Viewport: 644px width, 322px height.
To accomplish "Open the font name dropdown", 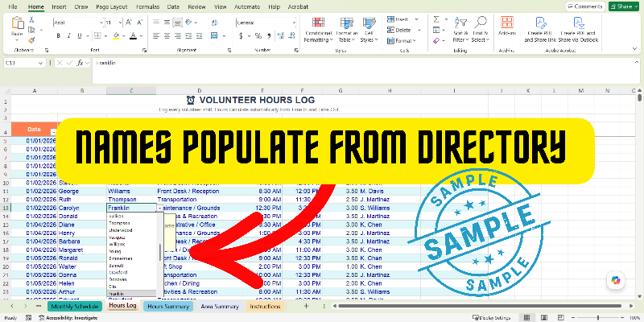I will point(101,23).
